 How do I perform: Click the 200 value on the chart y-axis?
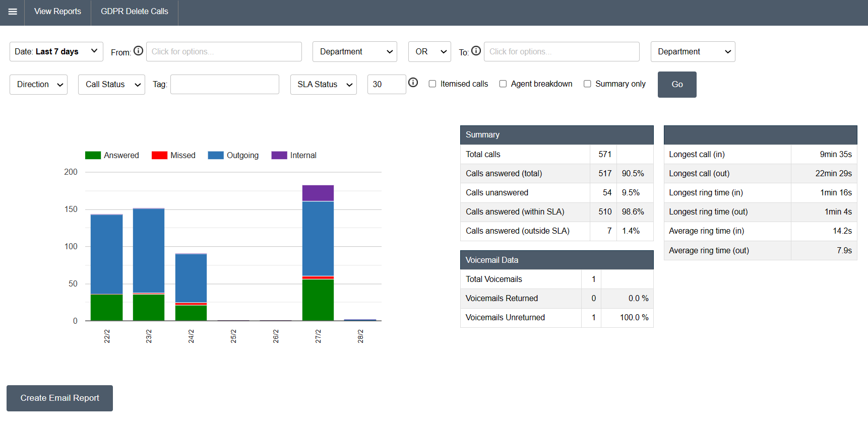71,172
